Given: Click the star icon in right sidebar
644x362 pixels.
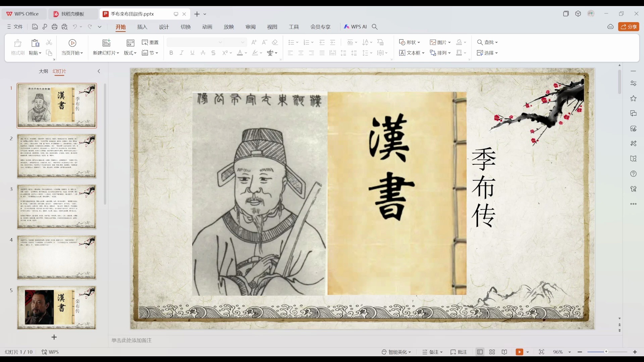Looking at the screenshot, I should [x=633, y=98].
